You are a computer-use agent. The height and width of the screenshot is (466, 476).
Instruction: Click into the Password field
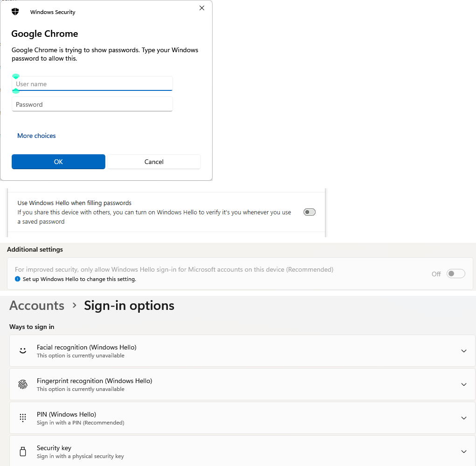[x=92, y=104]
